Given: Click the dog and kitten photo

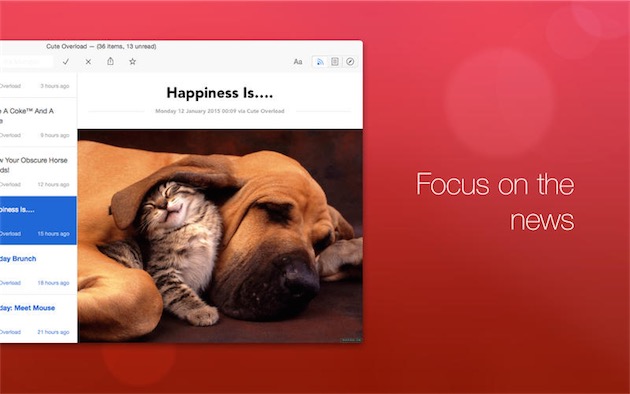Looking at the screenshot, I should [220, 236].
